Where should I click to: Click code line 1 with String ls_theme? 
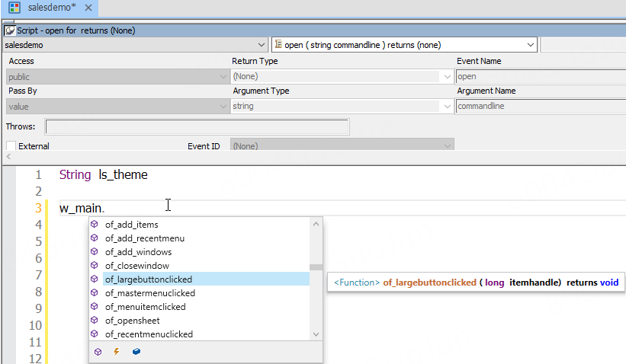[103, 175]
